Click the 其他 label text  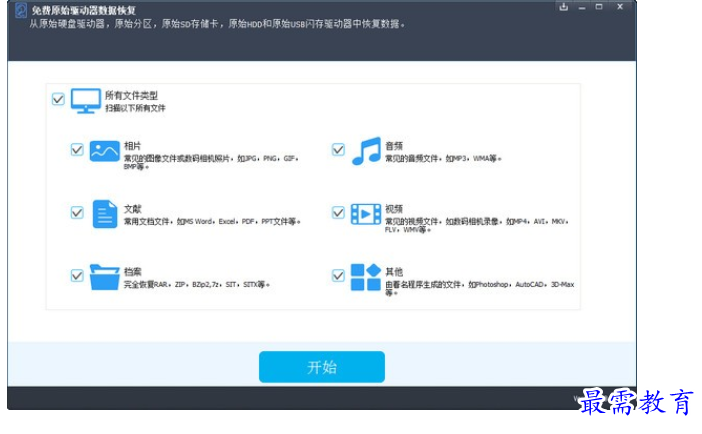tap(394, 272)
